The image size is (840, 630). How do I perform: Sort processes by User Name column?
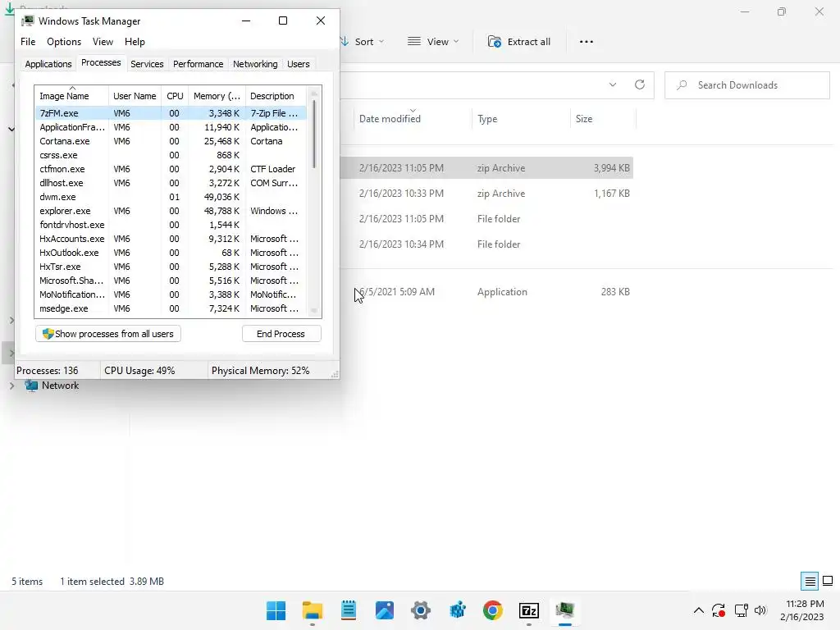135,96
